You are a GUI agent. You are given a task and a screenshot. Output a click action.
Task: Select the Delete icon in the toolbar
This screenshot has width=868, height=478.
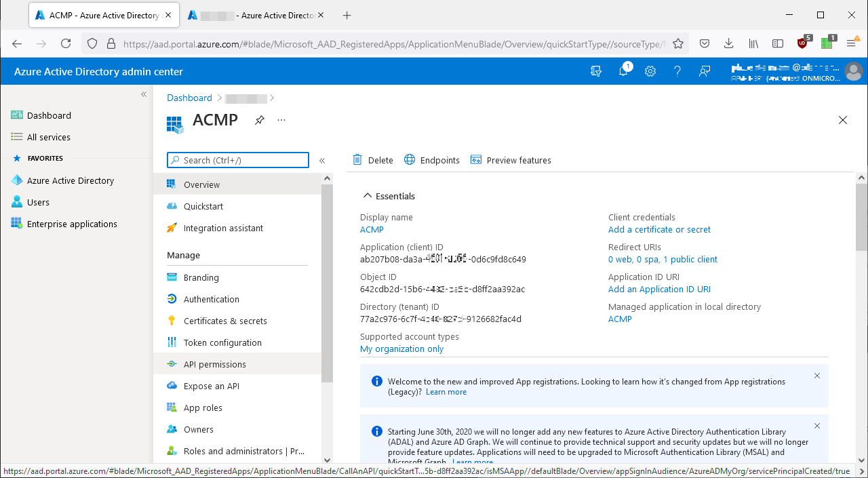click(x=372, y=160)
